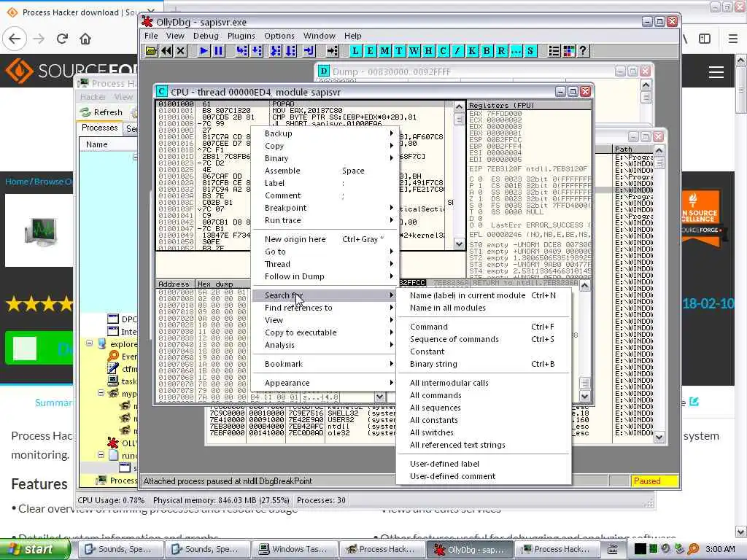Viewport: 747px width, 560px height.
Task: Click browser reload icon
Action: (62, 39)
